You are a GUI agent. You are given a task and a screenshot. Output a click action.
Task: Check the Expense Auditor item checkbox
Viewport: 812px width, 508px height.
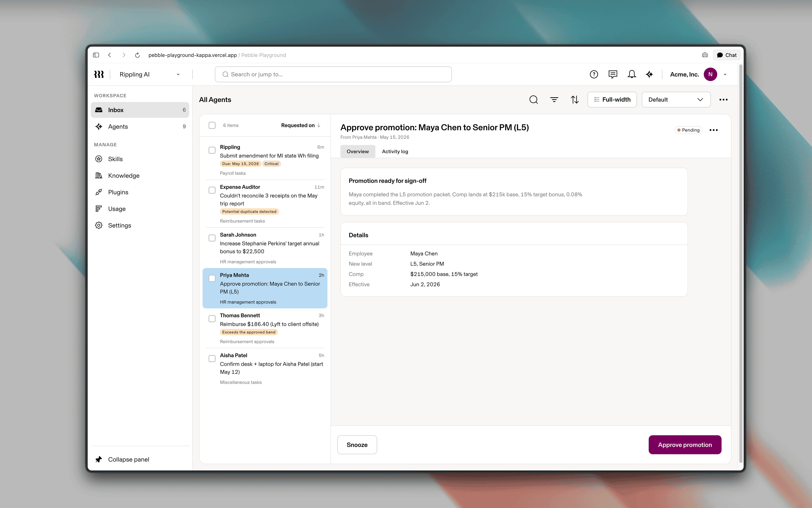coord(212,190)
